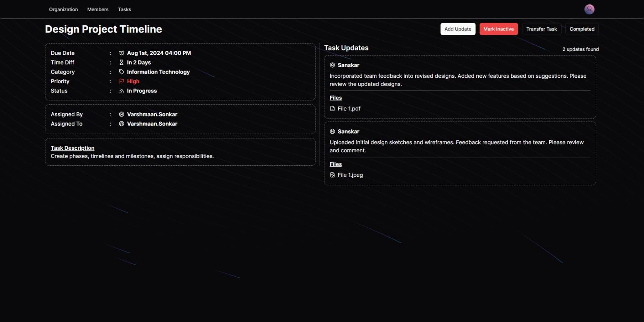Image resolution: width=644 pixels, height=322 pixels.
Task: Click the file icon next to File 1.pdf
Action: coord(332,108)
